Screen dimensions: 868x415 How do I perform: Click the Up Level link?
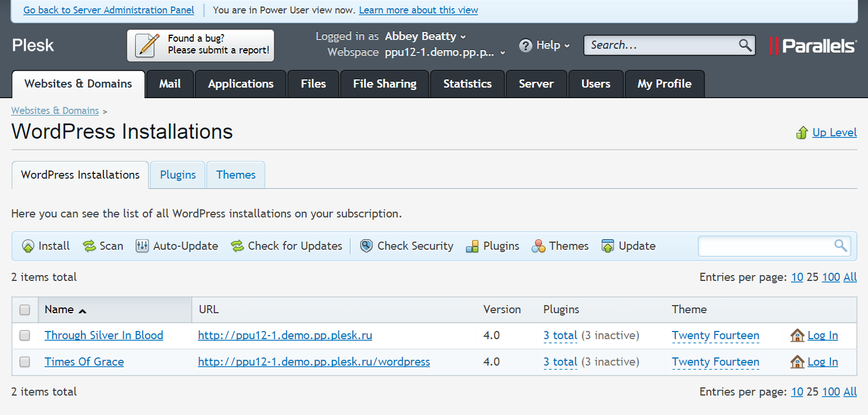(835, 133)
